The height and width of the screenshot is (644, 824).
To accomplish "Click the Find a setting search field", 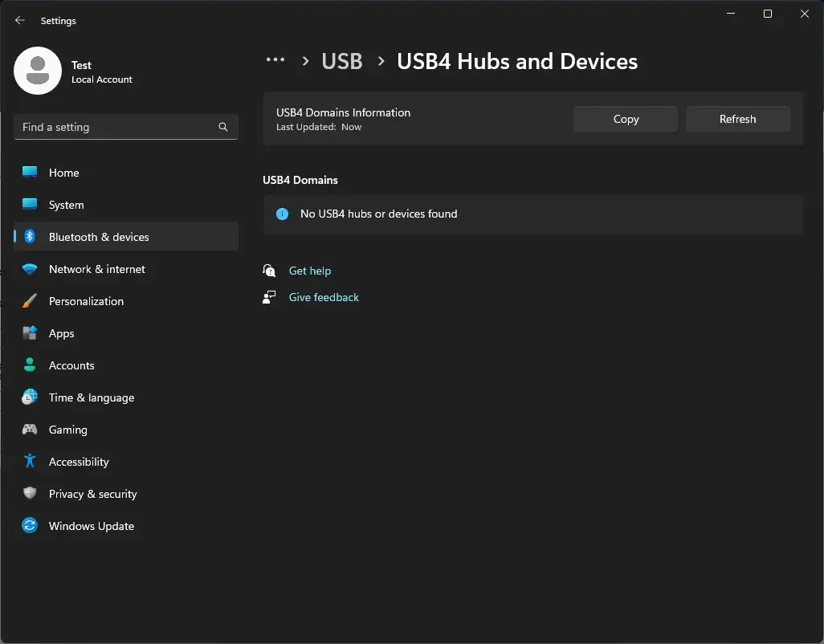I will [x=125, y=127].
